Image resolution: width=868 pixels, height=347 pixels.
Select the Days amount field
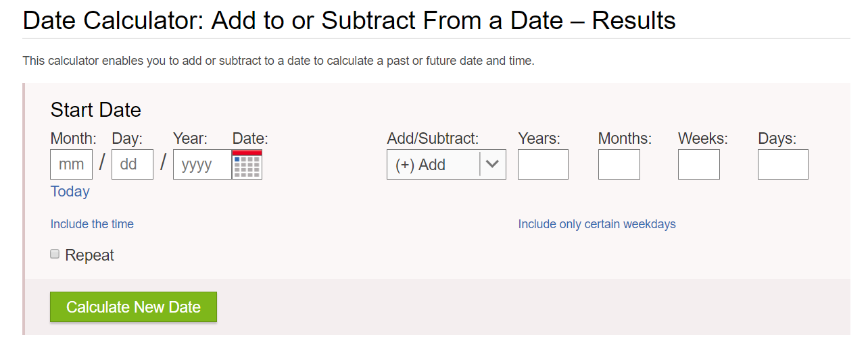(783, 164)
